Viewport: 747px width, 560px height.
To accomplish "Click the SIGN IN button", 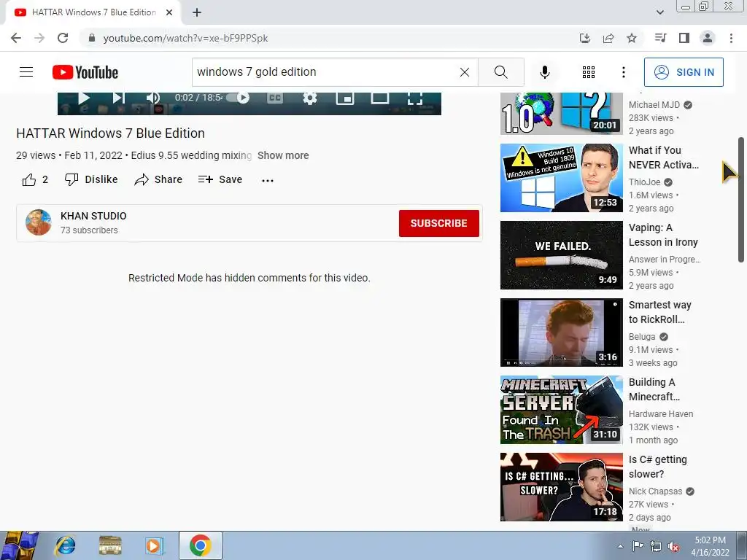I will coord(684,72).
